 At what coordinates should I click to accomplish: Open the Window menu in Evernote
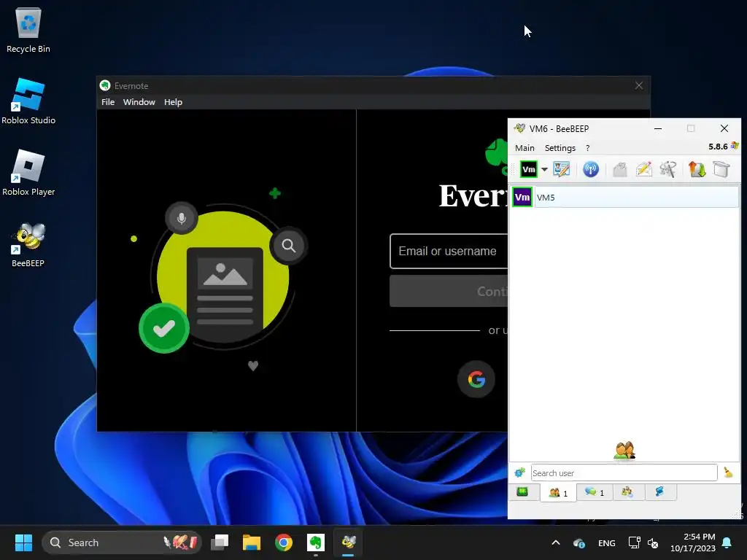pos(139,102)
